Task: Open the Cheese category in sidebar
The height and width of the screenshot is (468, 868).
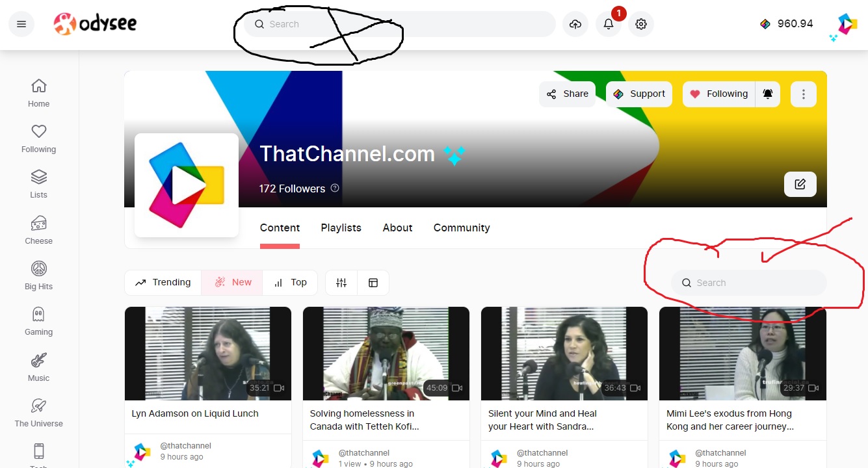Action: 39,230
